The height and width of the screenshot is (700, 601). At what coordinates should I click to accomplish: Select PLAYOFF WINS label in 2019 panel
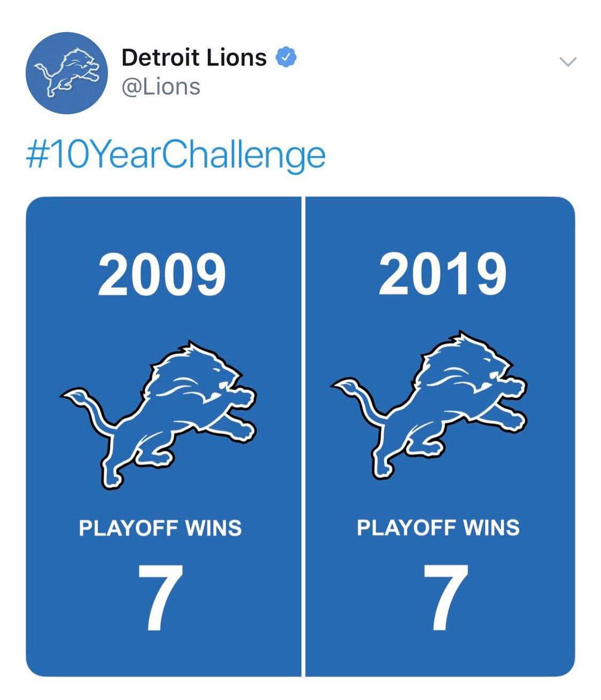pyautogui.click(x=438, y=528)
